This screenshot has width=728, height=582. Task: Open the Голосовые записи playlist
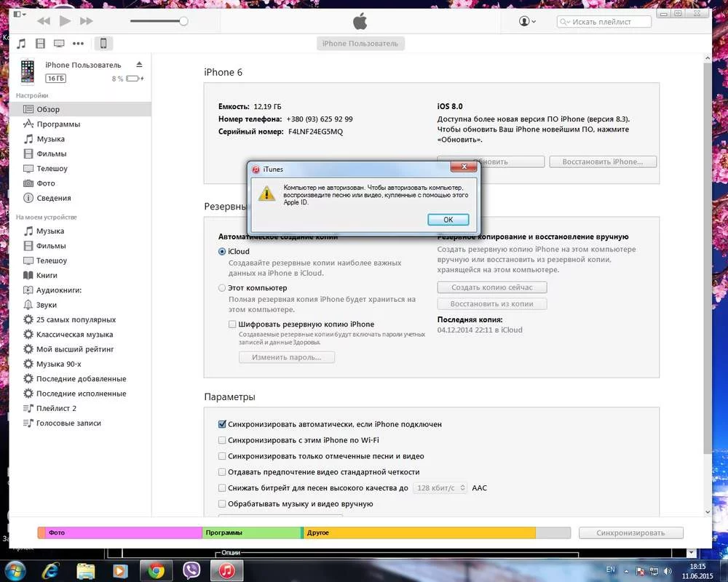[80, 423]
